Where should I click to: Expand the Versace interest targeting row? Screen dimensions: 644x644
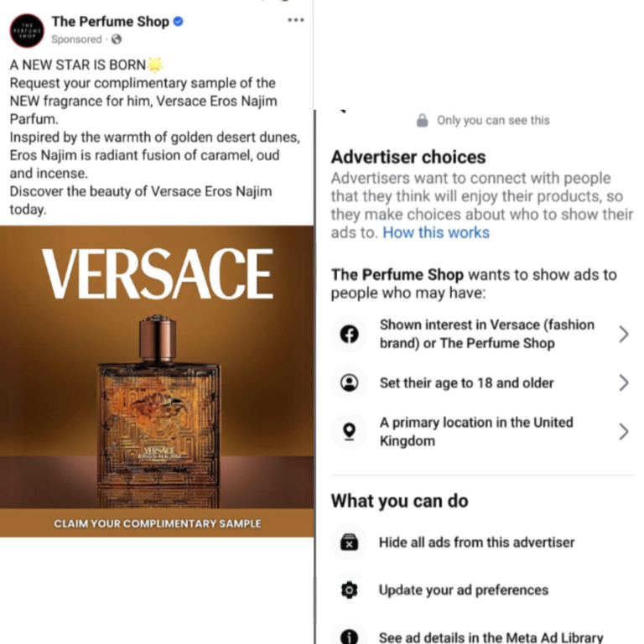coord(623,335)
